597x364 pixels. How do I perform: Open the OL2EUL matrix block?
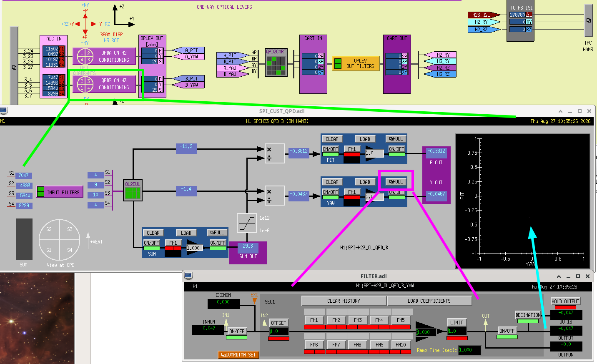point(133,190)
